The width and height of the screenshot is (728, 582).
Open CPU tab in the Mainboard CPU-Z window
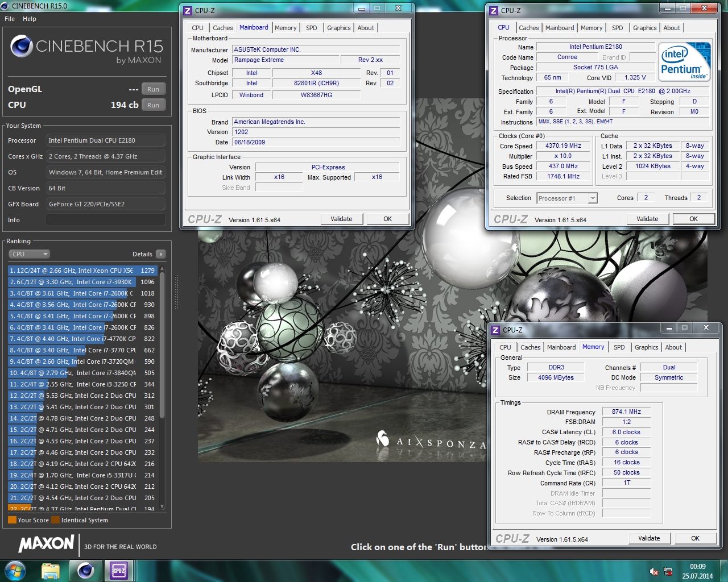[197, 28]
